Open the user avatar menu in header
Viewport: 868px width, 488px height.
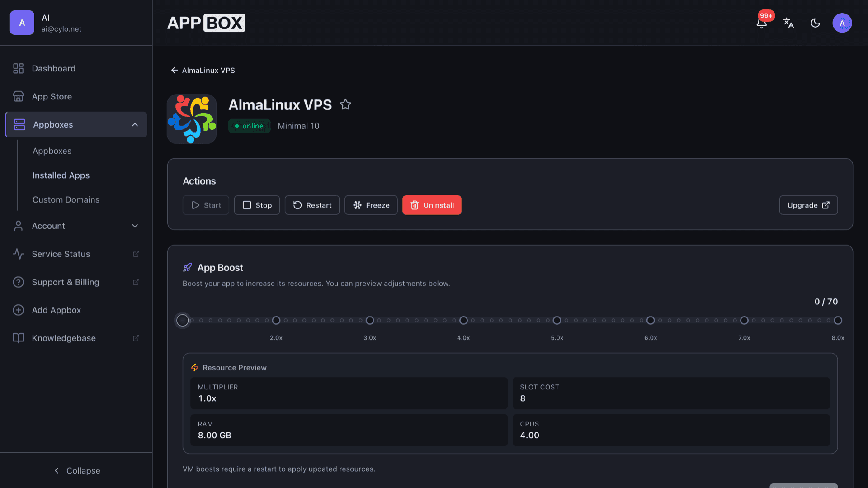click(x=842, y=23)
